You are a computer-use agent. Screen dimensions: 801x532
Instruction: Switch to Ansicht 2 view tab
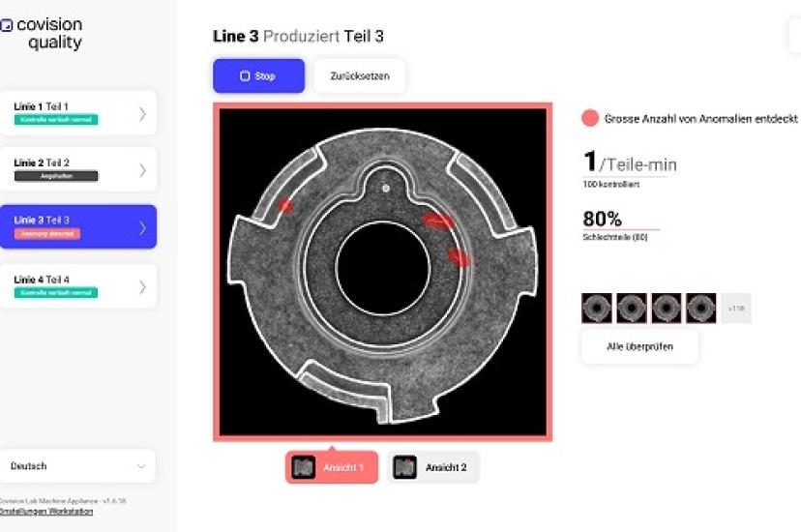433,467
